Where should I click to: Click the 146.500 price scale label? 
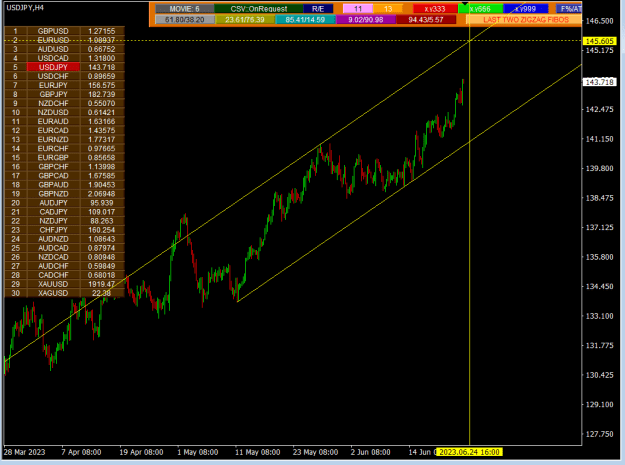pyautogui.click(x=599, y=21)
